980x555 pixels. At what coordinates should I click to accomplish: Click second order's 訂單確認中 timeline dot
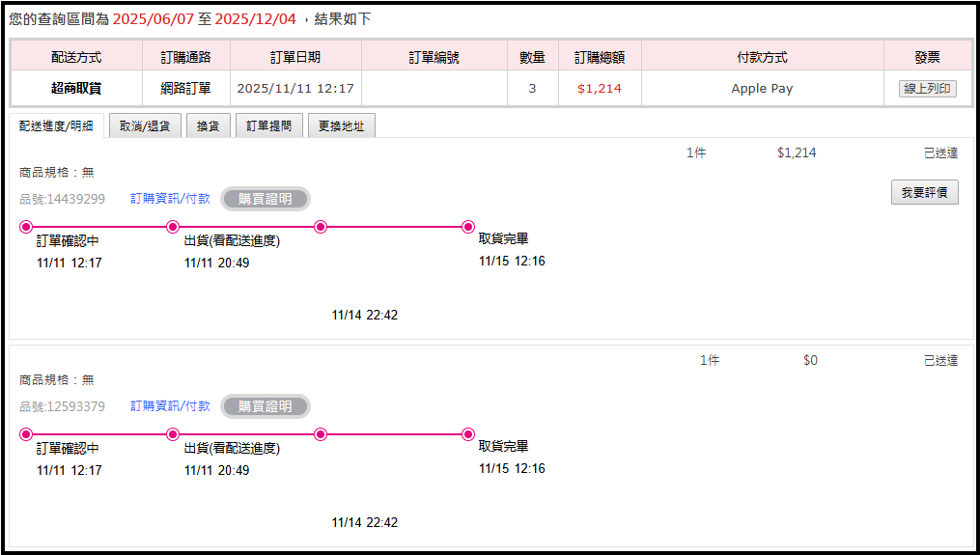[26, 434]
